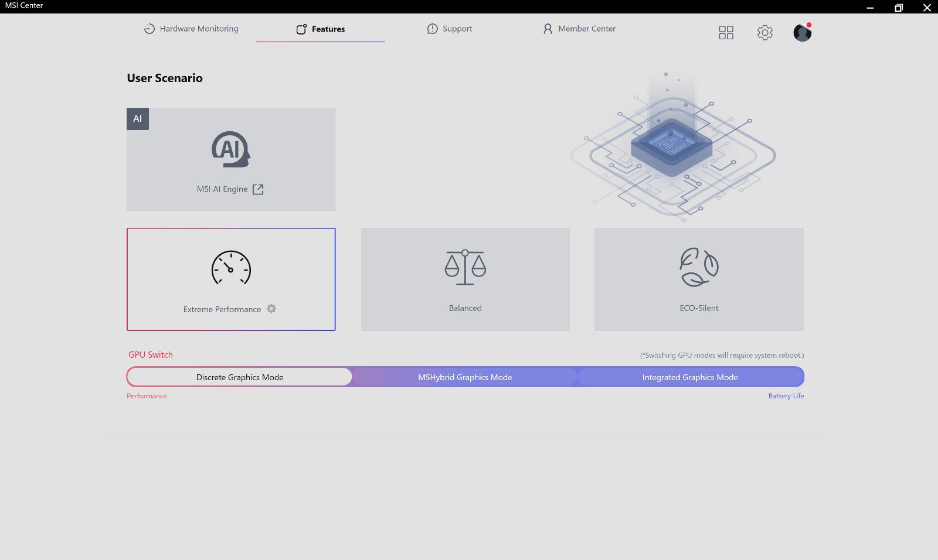This screenshot has width=938, height=560.
Task: Click the AI badge on the card
Action: tap(138, 119)
